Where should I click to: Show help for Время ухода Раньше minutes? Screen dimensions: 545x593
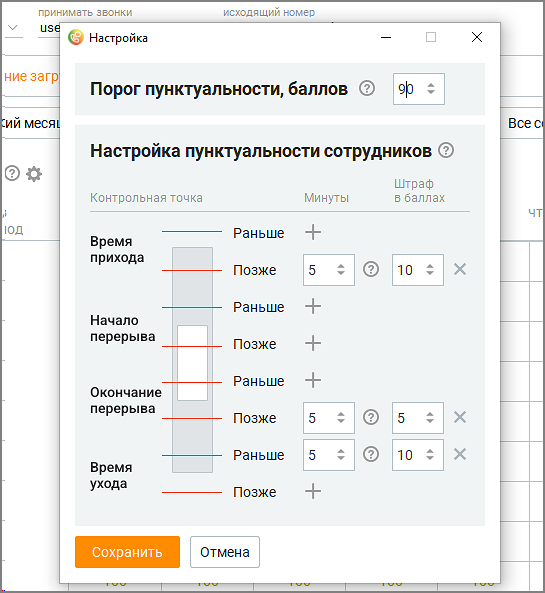[x=371, y=454]
